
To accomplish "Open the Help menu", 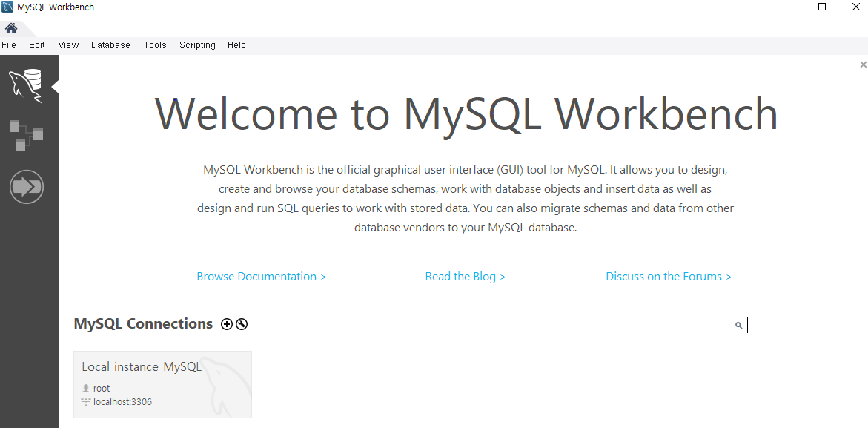I will point(236,45).
